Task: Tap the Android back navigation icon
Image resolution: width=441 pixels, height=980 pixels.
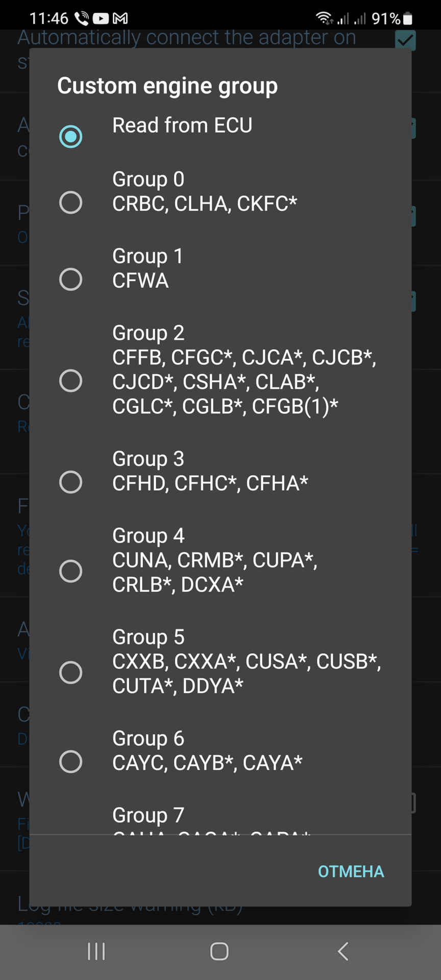Action: pos(343,951)
